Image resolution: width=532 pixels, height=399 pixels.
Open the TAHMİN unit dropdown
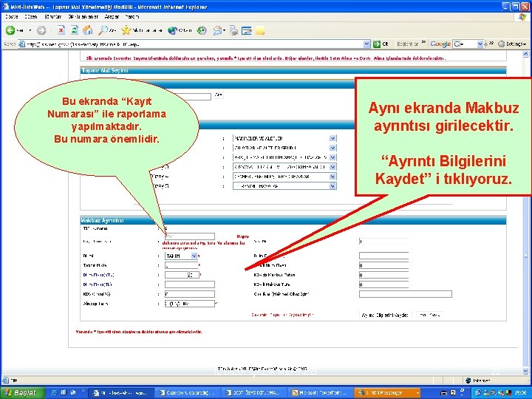pyautogui.click(x=194, y=256)
